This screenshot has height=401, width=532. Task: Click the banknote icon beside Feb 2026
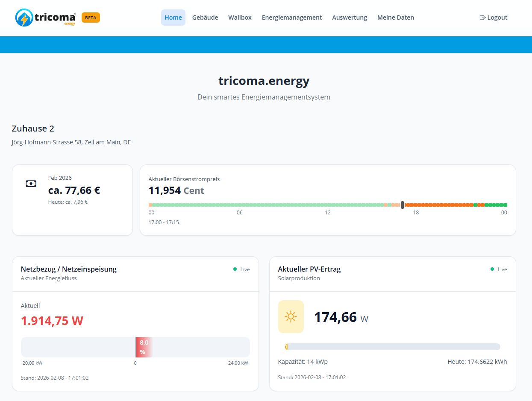(31, 184)
